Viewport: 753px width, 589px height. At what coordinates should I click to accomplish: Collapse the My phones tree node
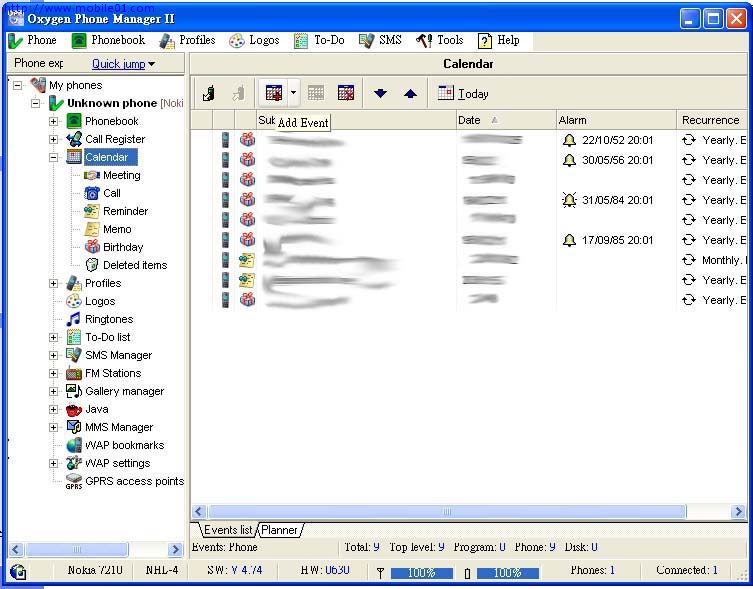coord(18,86)
